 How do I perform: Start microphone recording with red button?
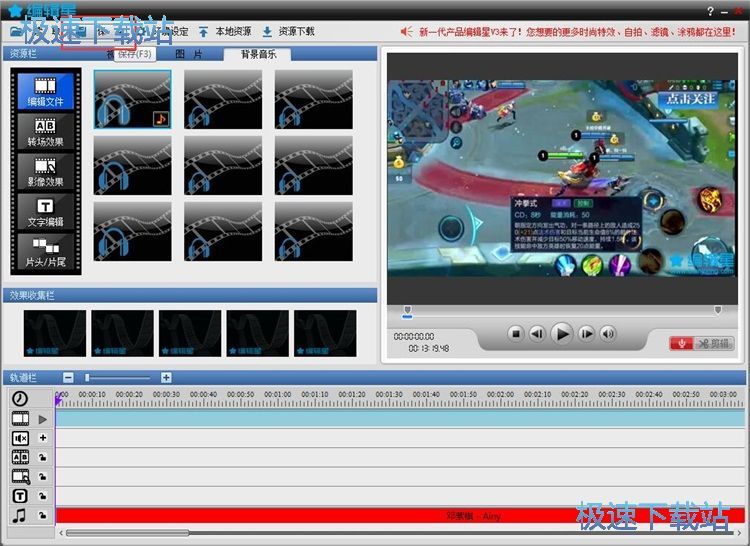point(681,343)
